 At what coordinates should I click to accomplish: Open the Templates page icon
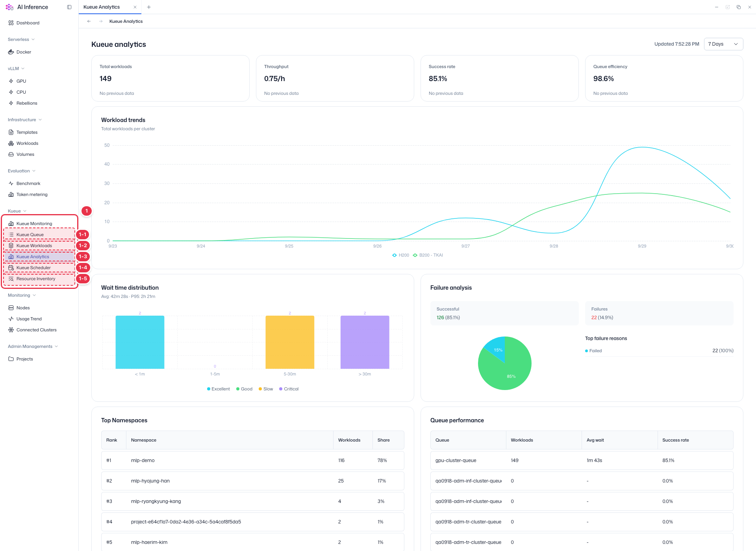pos(11,132)
